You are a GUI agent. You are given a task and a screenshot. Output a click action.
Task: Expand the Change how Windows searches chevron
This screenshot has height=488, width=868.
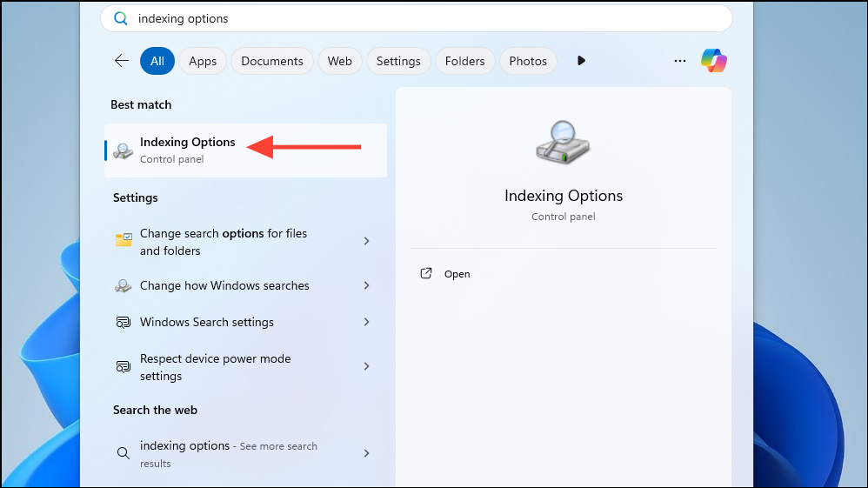pyautogui.click(x=366, y=285)
